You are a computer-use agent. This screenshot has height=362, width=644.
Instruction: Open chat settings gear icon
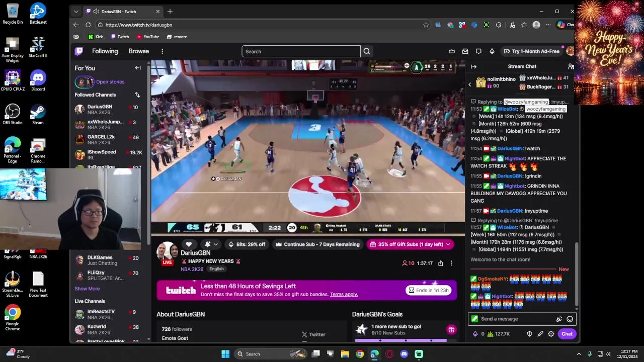[x=551, y=334]
